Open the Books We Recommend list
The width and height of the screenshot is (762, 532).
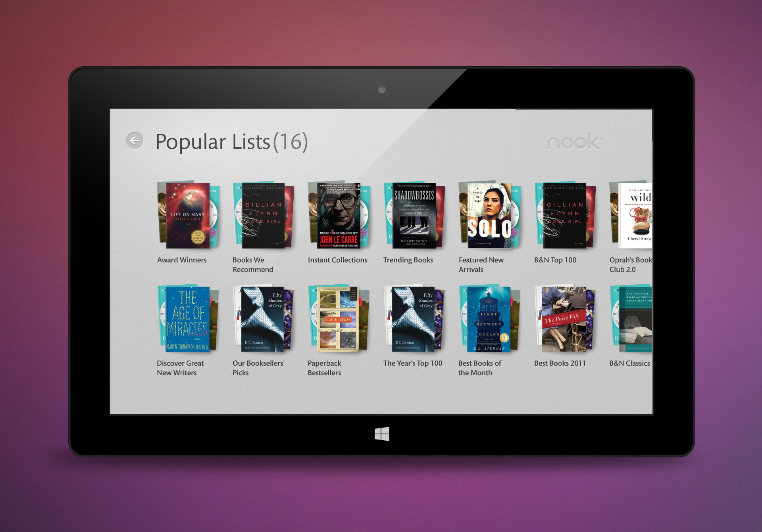253,265
